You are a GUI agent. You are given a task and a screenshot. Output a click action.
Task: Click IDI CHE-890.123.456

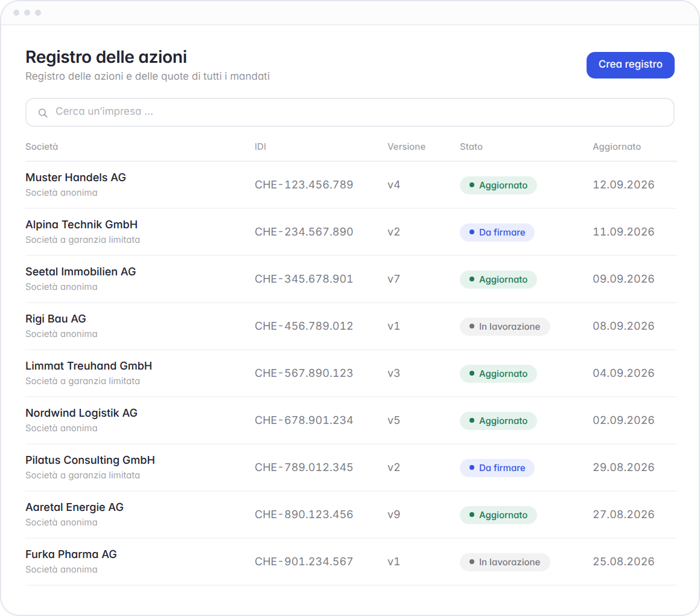tap(304, 515)
